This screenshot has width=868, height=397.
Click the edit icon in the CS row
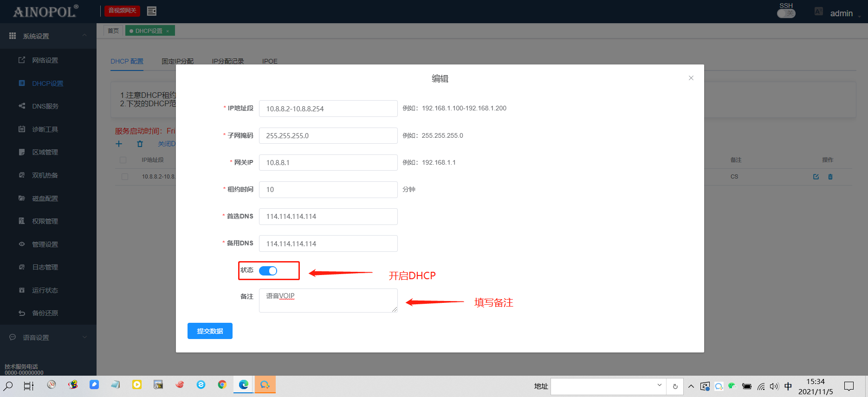[x=816, y=177]
